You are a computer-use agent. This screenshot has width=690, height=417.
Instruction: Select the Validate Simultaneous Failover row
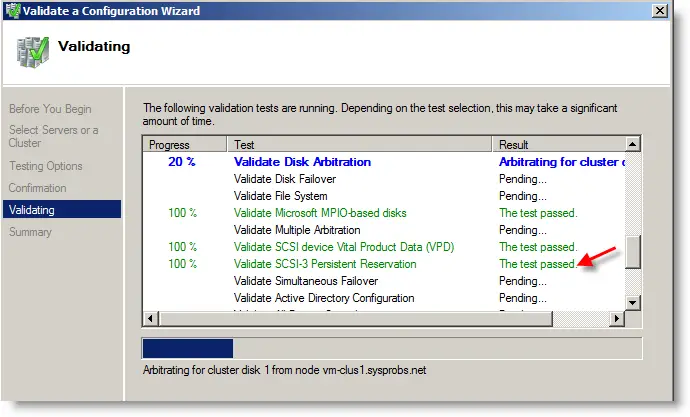point(384,281)
